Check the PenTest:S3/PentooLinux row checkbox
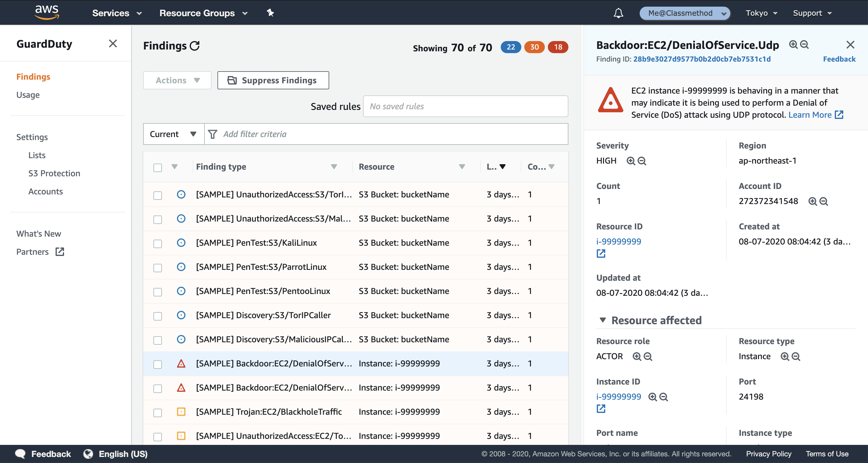Viewport: 868px width, 463px height. click(158, 292)
